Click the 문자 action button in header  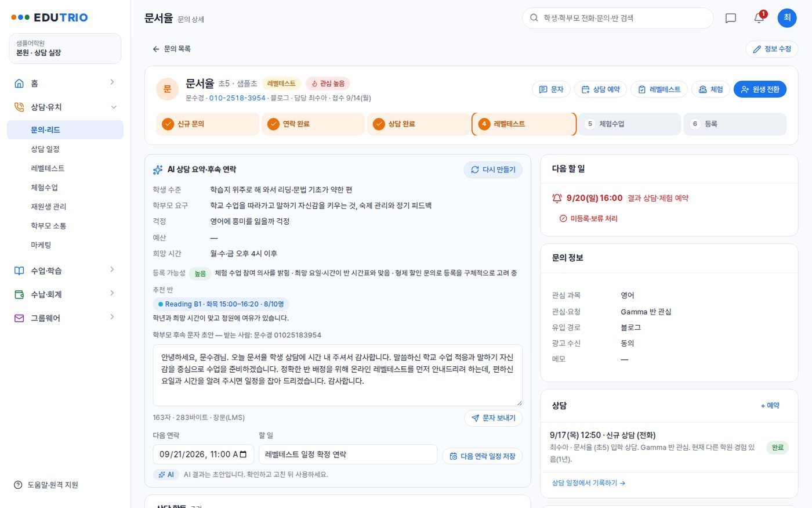551,89
